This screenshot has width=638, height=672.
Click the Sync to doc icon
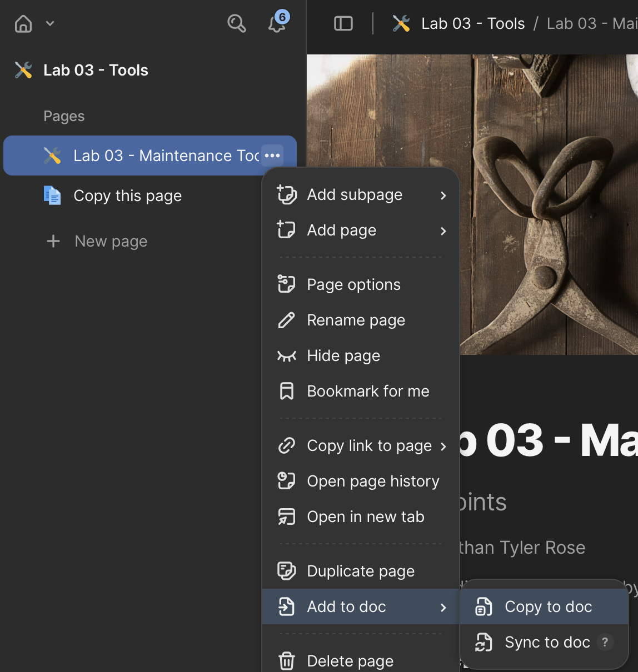click(484, 643)
